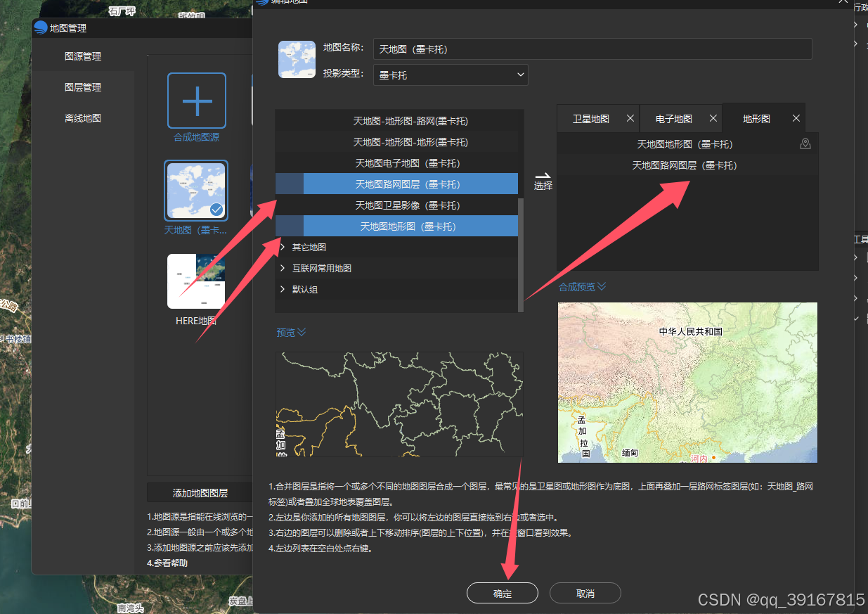Select 天地图-地形图-路网(墨卡托) in the list
Viewport: 868px width, 614px height.
[410, 121]
